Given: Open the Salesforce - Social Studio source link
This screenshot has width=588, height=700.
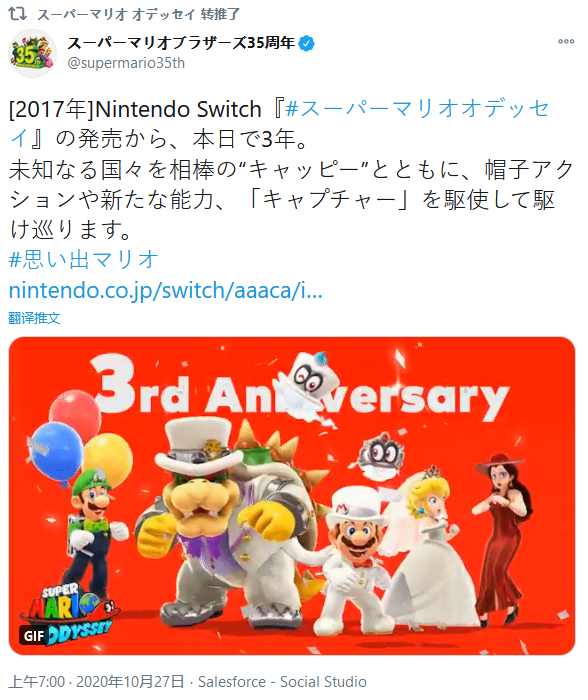Looking at the screenshot, I should click(x=282, y=682).
